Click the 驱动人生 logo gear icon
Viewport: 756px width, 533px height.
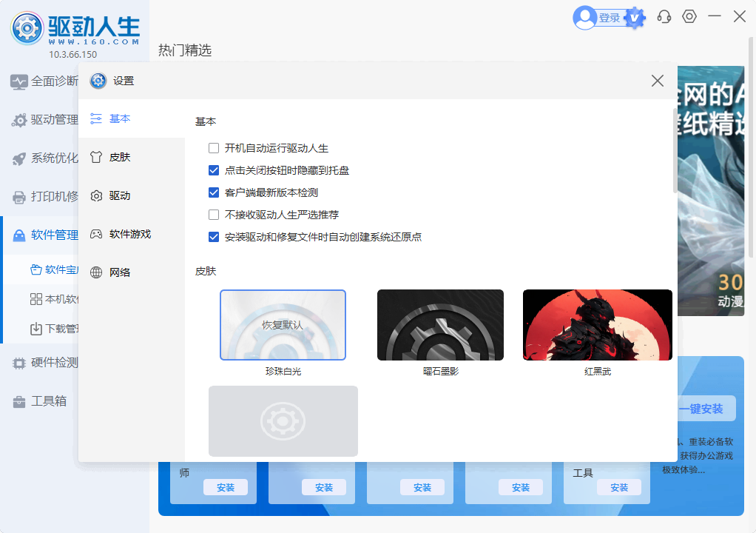coord(27,28)
